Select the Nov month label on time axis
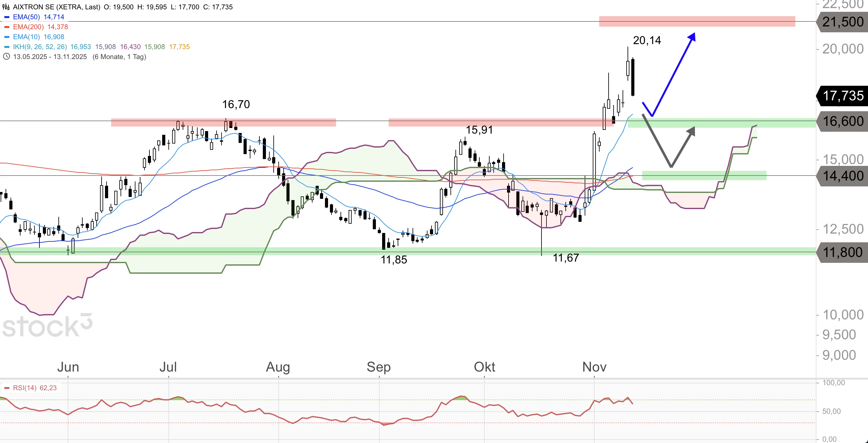The width and height of the screenshot is (868, 443). pyautogui.click(x=594, y=367)
